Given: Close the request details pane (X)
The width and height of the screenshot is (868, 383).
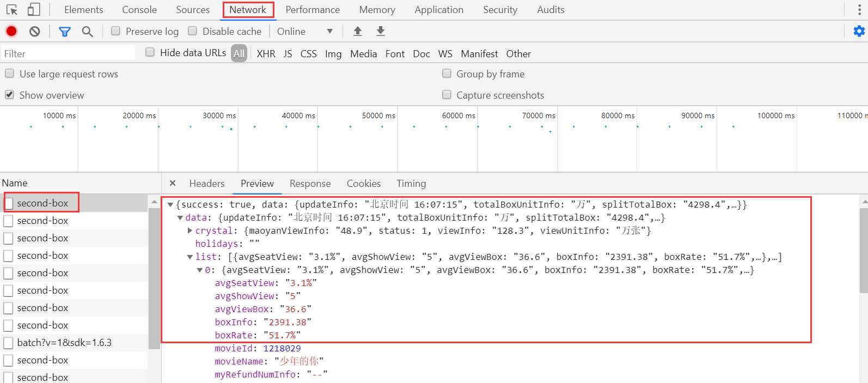Looking at the screenshot, I should [x=173, y=184].
